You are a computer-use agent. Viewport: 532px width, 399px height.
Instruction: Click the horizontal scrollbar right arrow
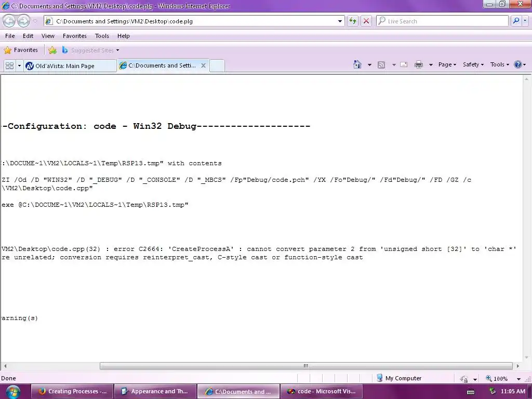tap(518, 366)
